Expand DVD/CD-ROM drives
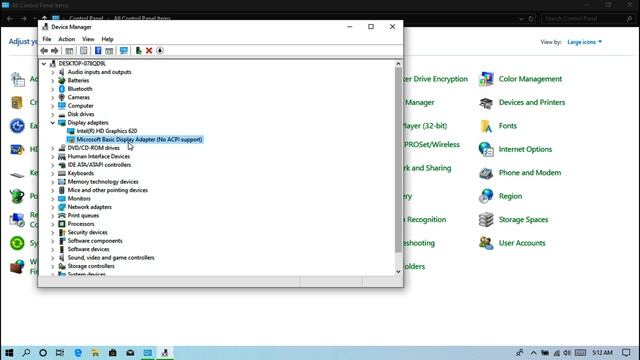This screenshot has width=640, height=360. click(x=53, y=148)
